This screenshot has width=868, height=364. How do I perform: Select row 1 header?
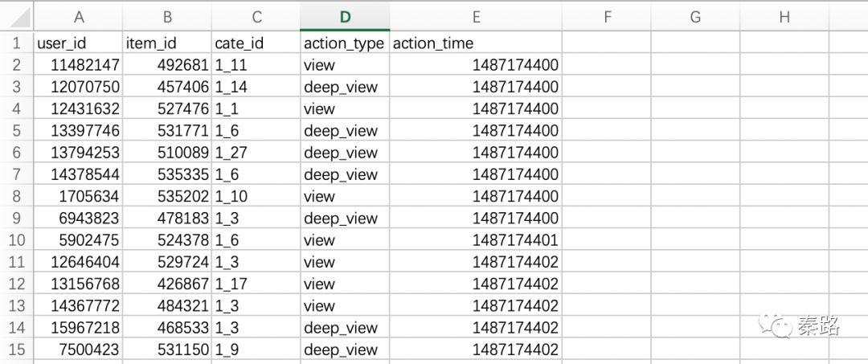[16, 43]
